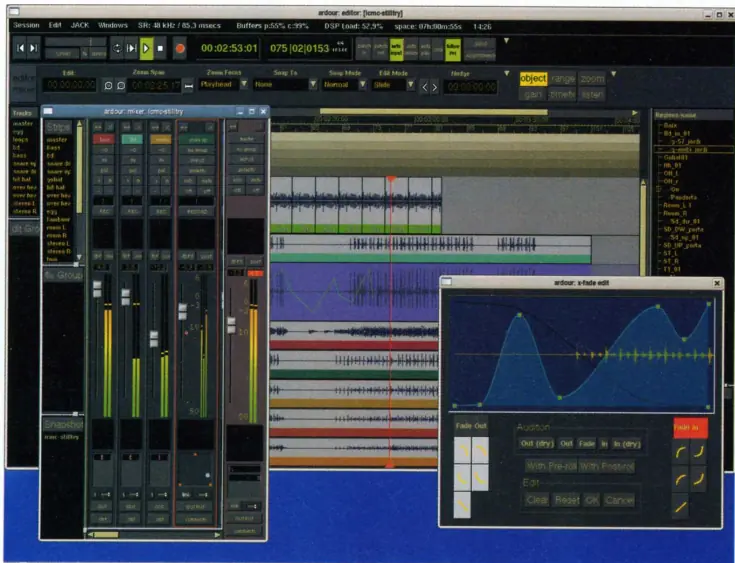The width and height of the screenshot is (735, 563).
Task: Click Clear in x-fade Edit section
Action: 536,500
